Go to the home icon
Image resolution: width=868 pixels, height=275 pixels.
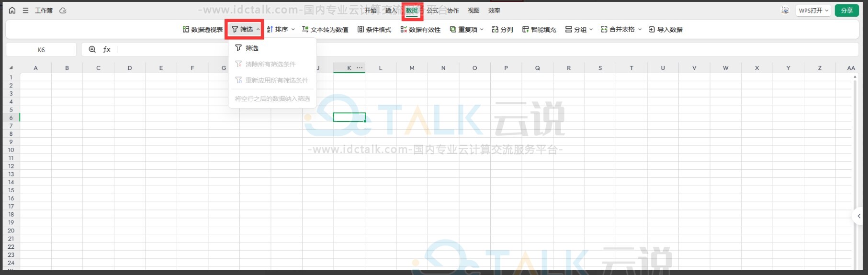tap(12, 10)
